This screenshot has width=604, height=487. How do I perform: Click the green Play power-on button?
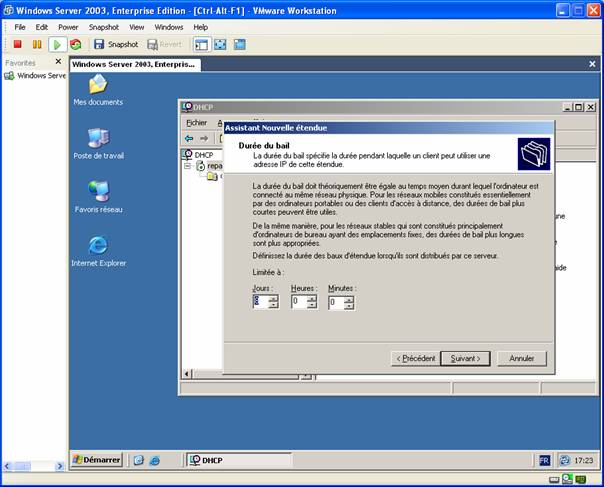click(57, 45)
